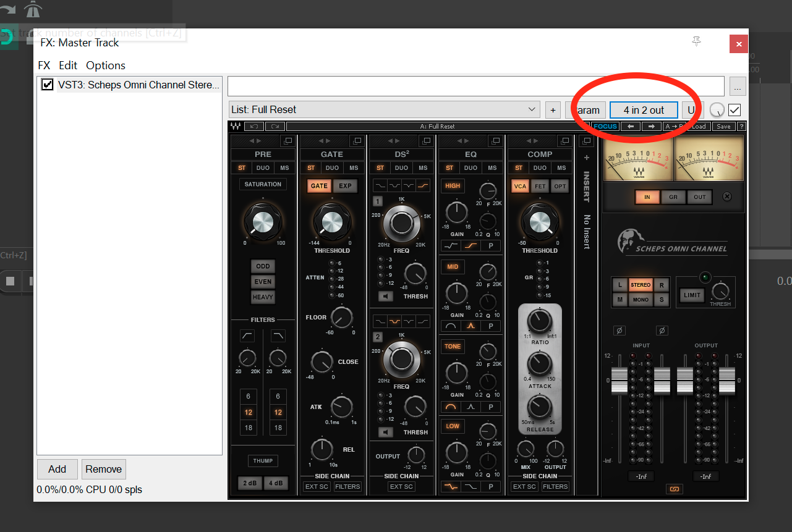This screenshot has height=532, width=792.
Task: Click the FOCUS button
Action: (605, 126)
